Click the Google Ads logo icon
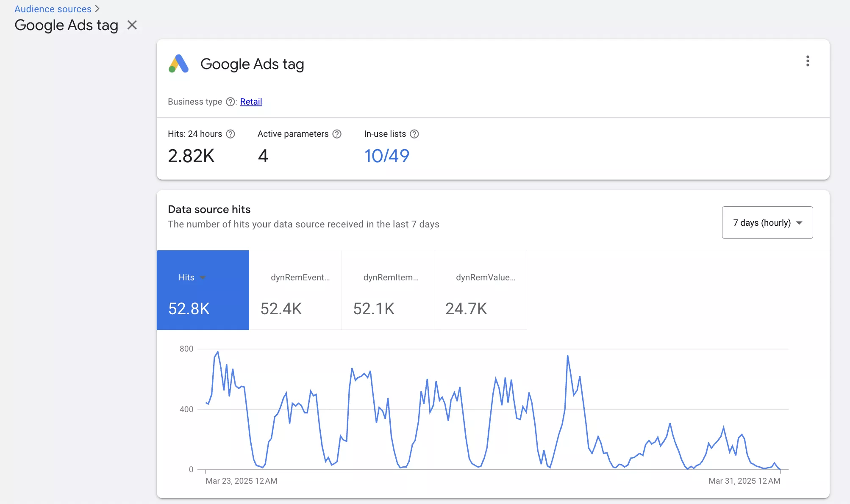850x504 pixels. [178, 64]
